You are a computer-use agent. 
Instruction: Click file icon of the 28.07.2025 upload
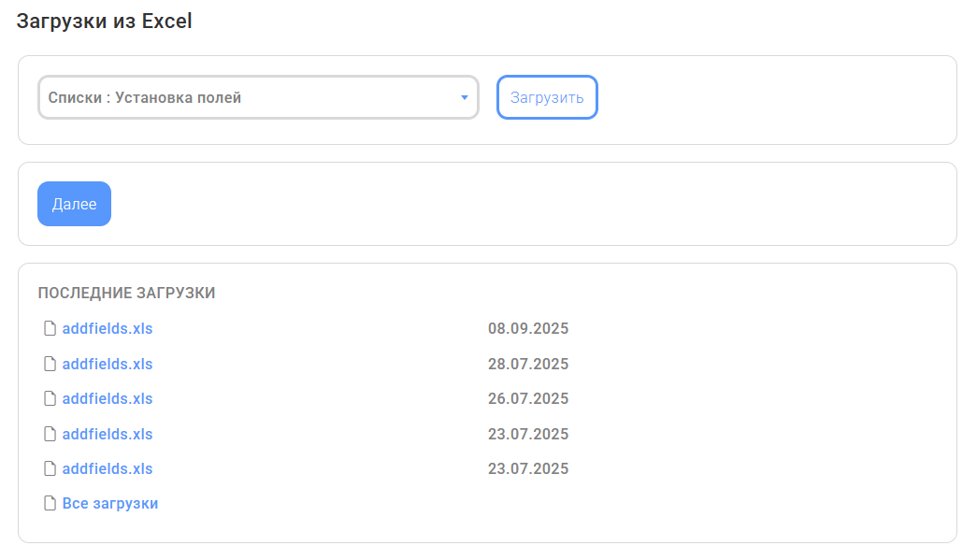[x=50, y=364]
